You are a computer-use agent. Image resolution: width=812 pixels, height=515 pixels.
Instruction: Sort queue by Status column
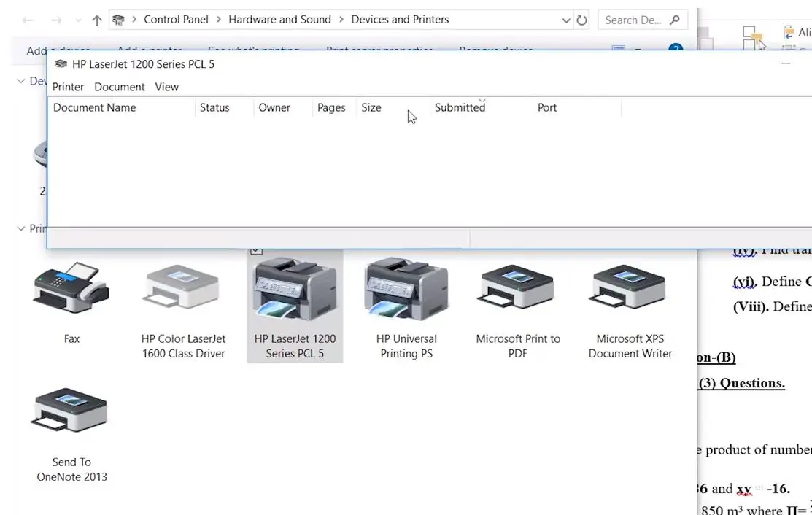pos(224,108)
